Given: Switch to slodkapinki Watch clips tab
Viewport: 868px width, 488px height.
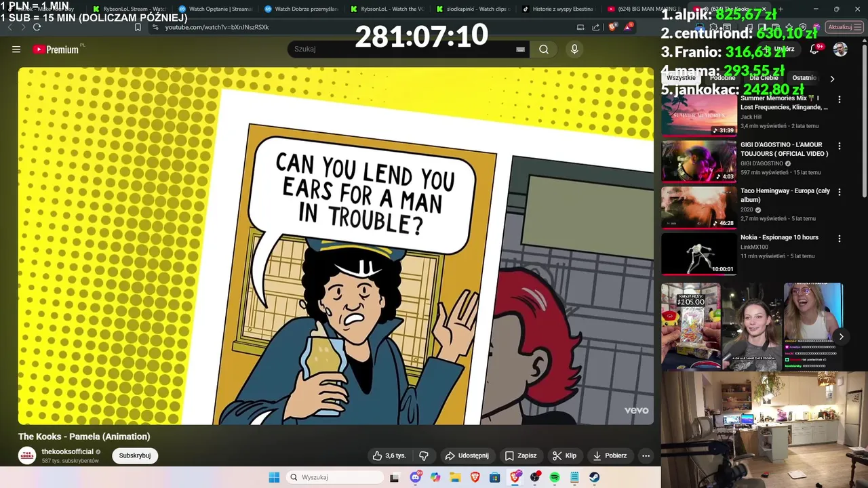Looking at the screenshot, I should tap(473, 9).
